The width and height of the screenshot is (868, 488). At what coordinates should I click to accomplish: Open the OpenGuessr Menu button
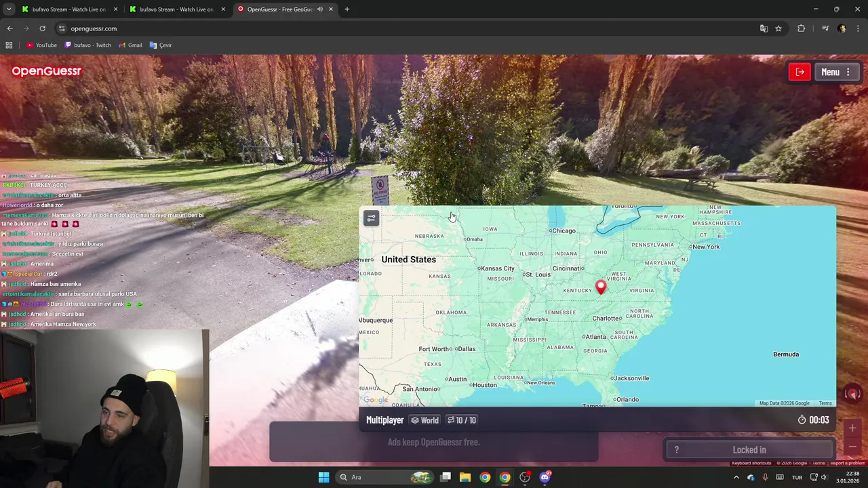[837, 72]
